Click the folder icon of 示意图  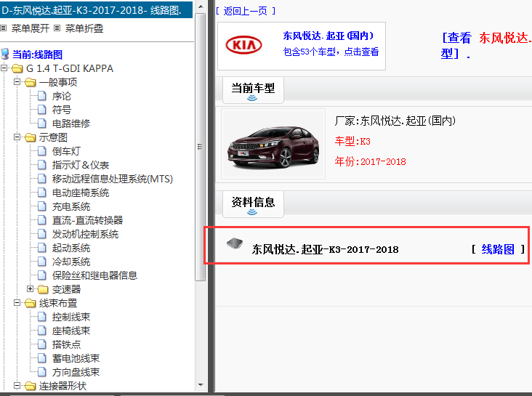(31, 137)
